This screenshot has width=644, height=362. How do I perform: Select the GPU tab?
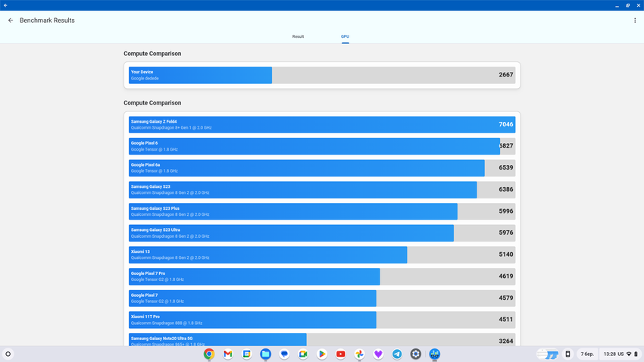[345, 36]
